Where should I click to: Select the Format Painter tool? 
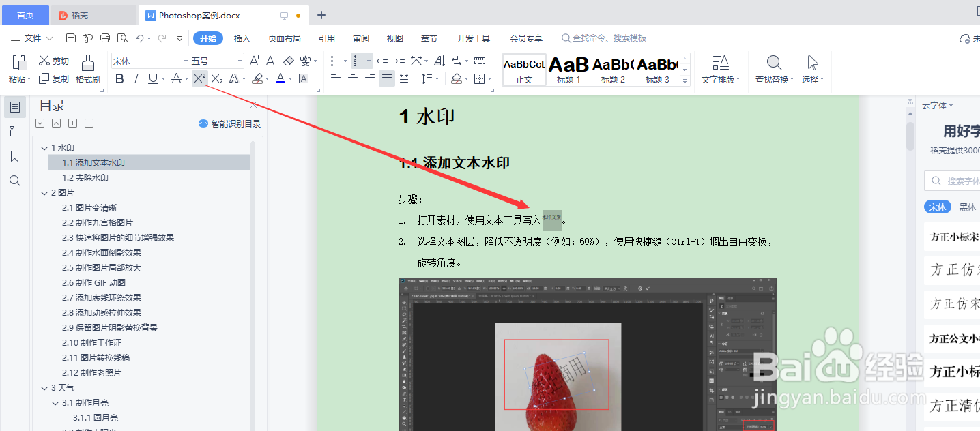87,70
